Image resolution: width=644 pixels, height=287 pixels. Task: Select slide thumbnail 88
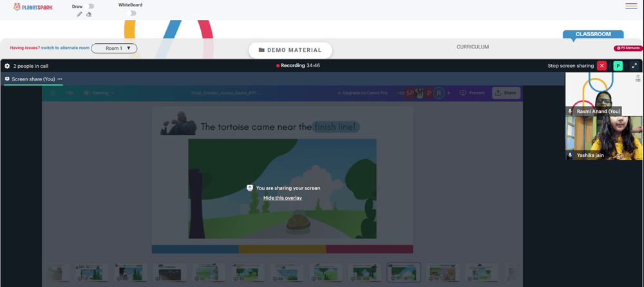coord(443,273)
